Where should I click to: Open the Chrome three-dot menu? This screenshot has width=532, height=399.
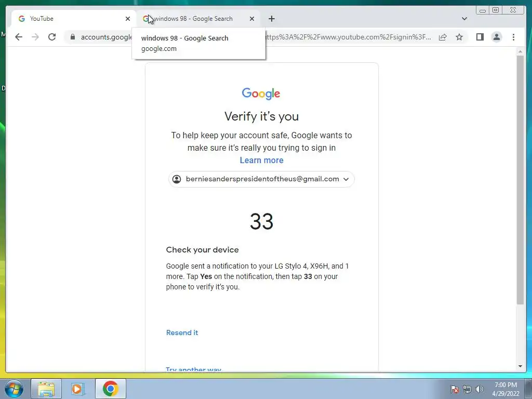(513, 37)
